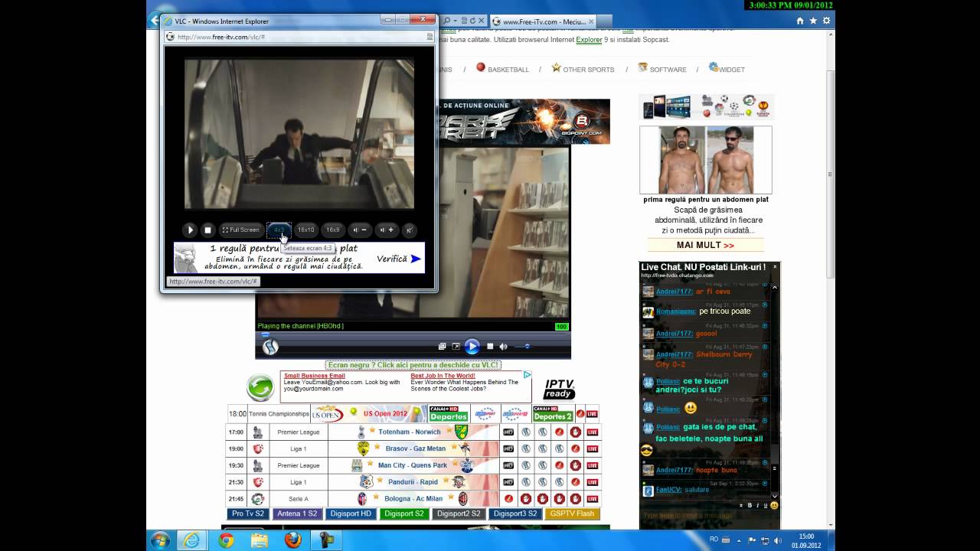Mute audio in VLC popup controls
This screenshot has height=551, width=980.
coord(409,230)
